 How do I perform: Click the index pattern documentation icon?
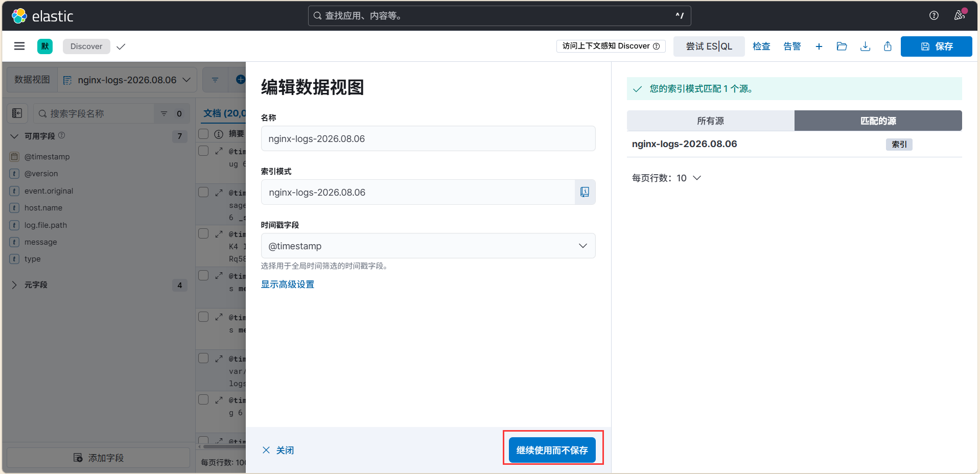tap(585, 192)
